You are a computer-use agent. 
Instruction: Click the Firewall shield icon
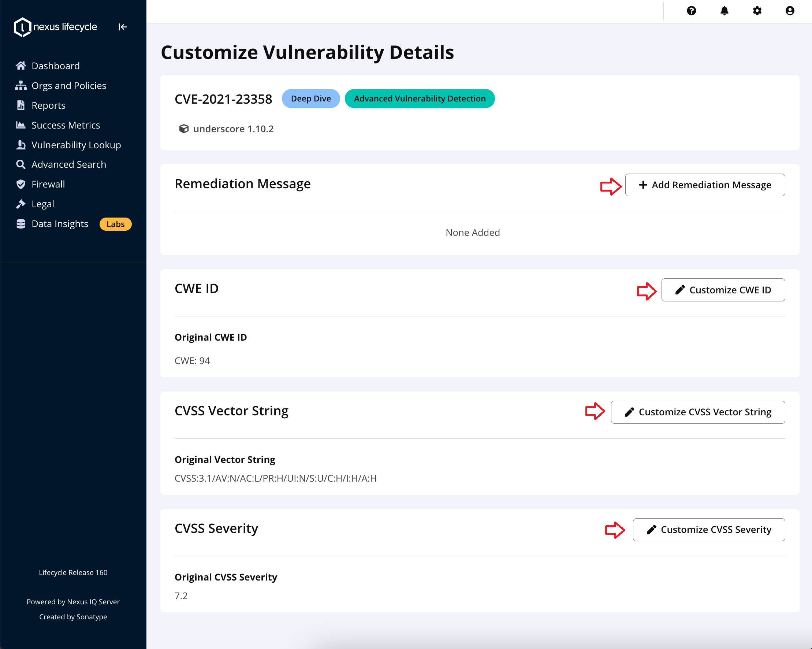tap(21, 184)
